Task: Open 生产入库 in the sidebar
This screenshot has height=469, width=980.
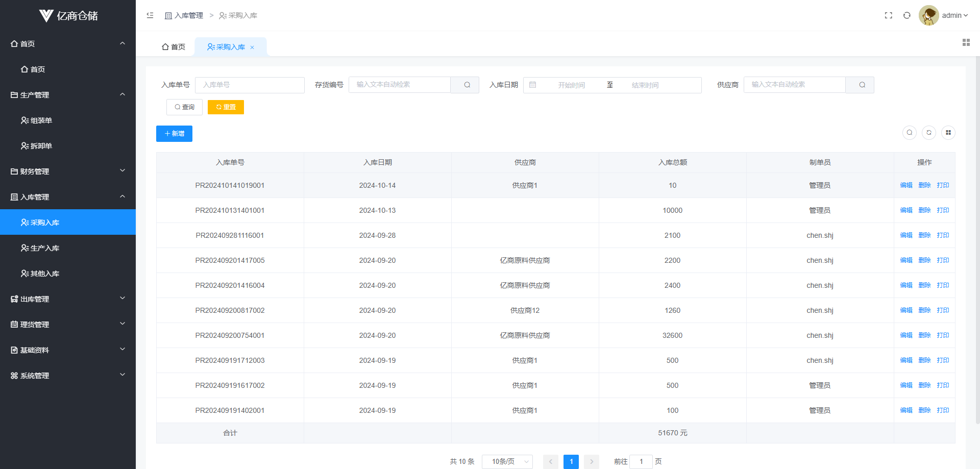Action: (45, 248)
